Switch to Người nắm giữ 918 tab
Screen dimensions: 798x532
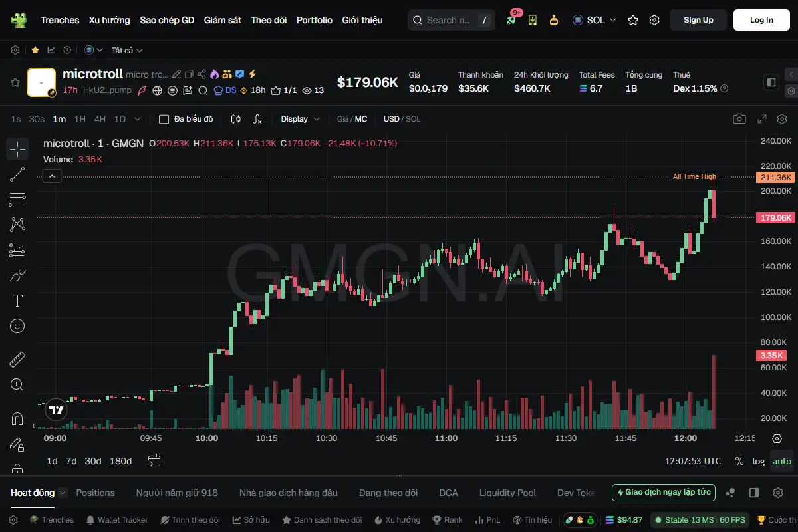click(177, 493)
